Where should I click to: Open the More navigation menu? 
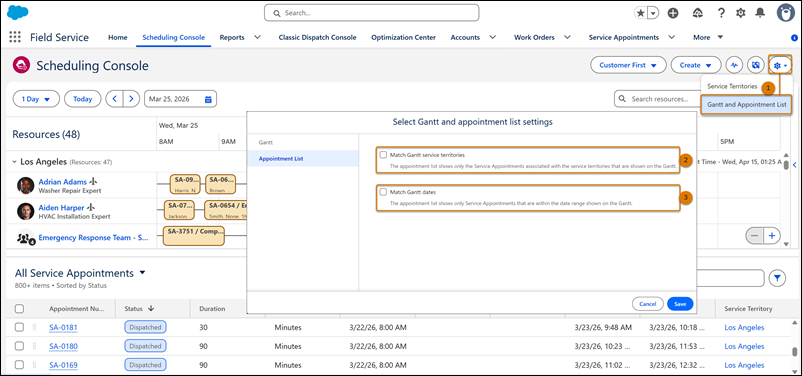[x=708, y=37]
